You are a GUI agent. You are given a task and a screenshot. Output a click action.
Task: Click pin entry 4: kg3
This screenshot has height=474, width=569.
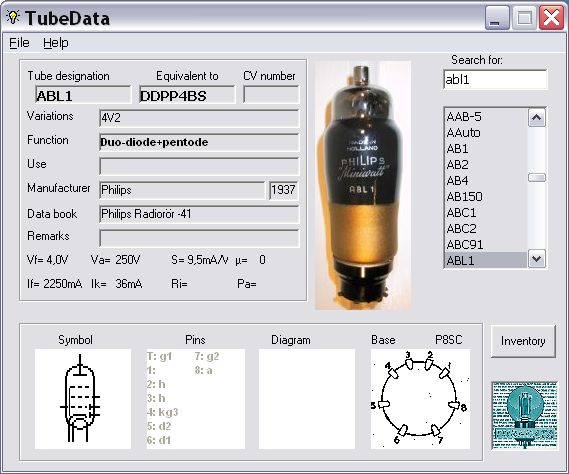point(163,412)
